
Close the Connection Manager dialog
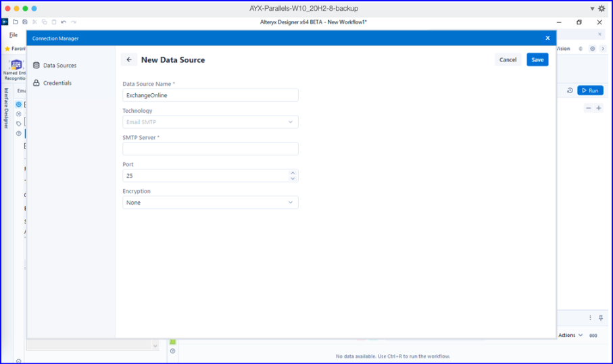pyautogui.click(x=547, y=38)
